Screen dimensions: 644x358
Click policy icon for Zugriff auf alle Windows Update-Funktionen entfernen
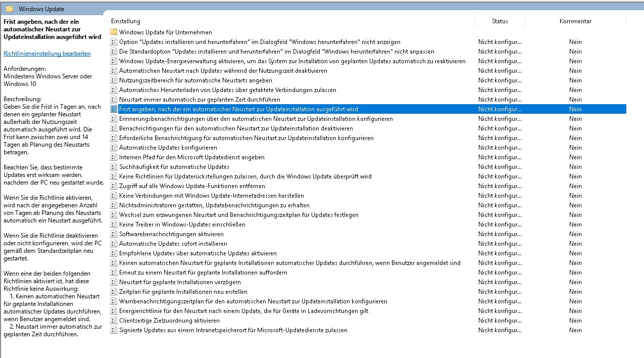pyautogui.click(x=114, y=186)
